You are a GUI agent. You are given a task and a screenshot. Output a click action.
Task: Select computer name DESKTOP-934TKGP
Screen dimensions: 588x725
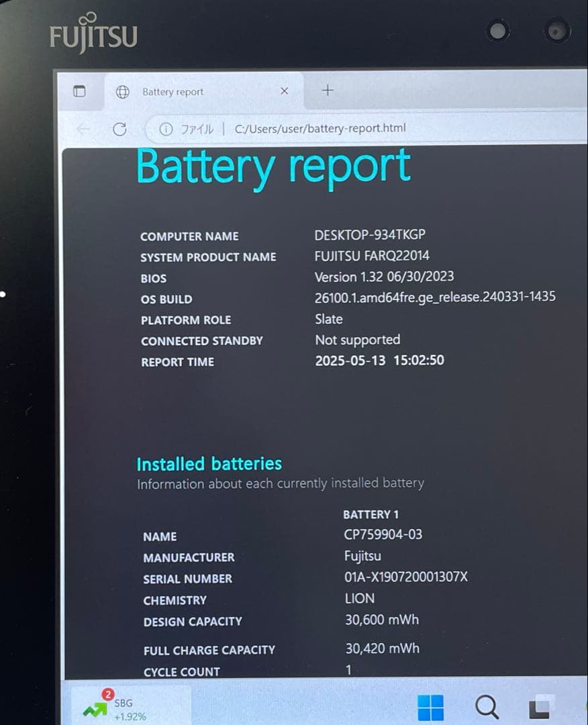pyautogui.click(x=370, y=235)
